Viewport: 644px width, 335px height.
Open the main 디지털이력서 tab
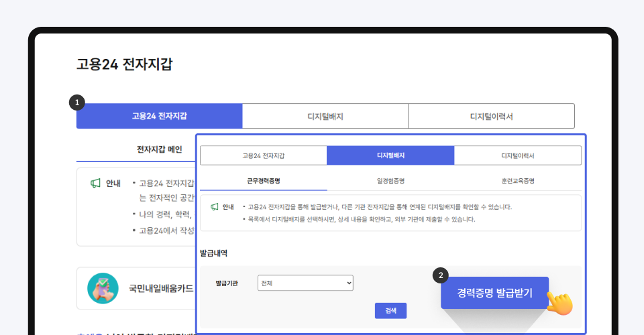tap(491, 116)
